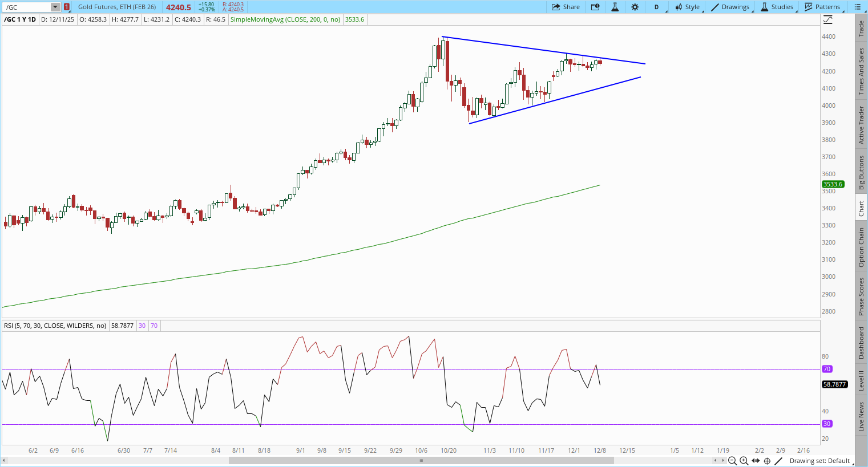Click the RSI header value 70 label
The image size is (868, 467).
pos(154,326)
